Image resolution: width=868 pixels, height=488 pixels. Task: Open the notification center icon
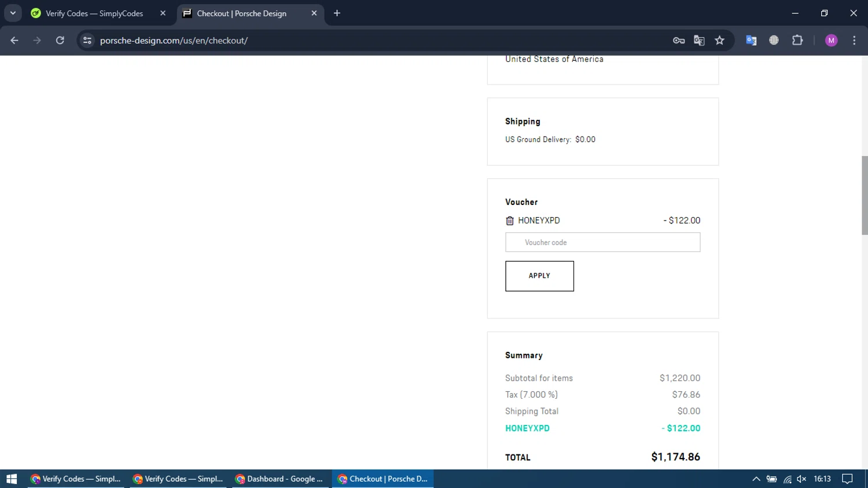847,479
